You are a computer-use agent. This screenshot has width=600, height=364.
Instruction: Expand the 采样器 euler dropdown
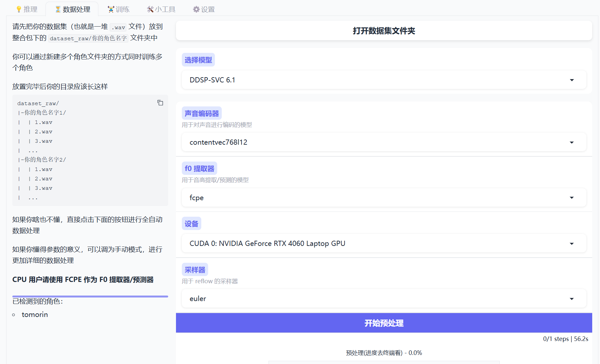572,299
